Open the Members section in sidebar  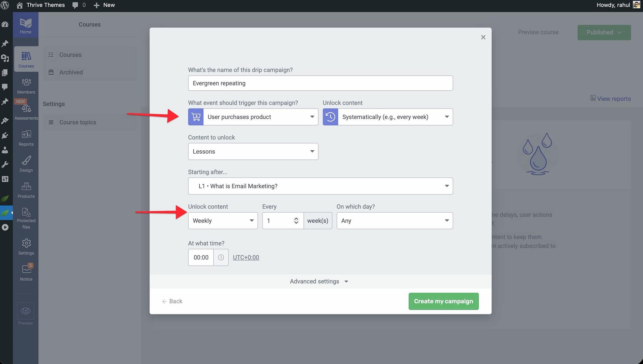[x=26, y=86]
